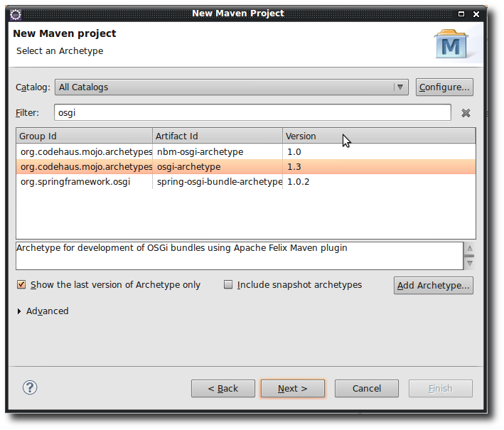Enable Include snapshot archetypes checkbox

pyautogui.click(x=228, y=285)
